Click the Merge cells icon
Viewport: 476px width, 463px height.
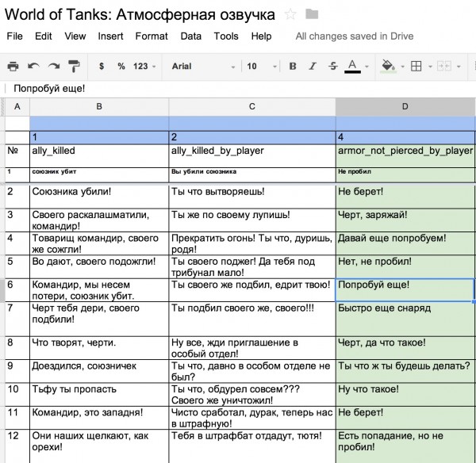pyautogui.click(x=443, y=66)
